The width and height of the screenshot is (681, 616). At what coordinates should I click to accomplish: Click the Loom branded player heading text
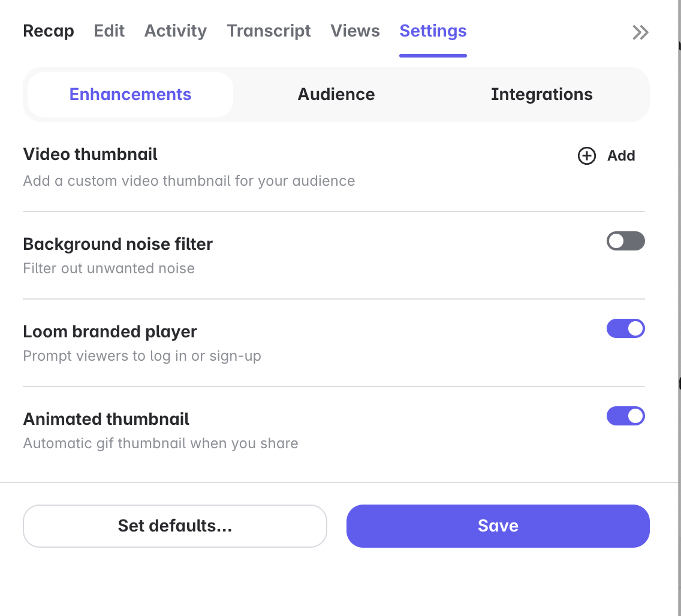[x=110, y=332]
